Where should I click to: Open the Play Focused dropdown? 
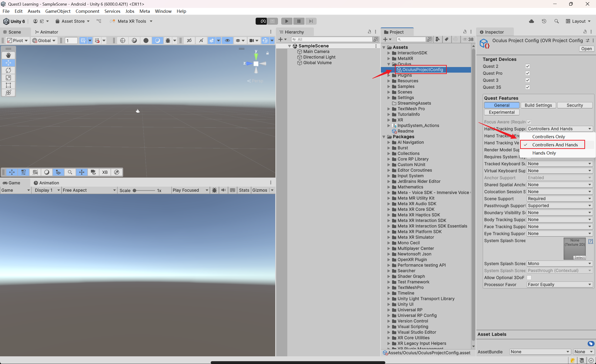point(190,190)
